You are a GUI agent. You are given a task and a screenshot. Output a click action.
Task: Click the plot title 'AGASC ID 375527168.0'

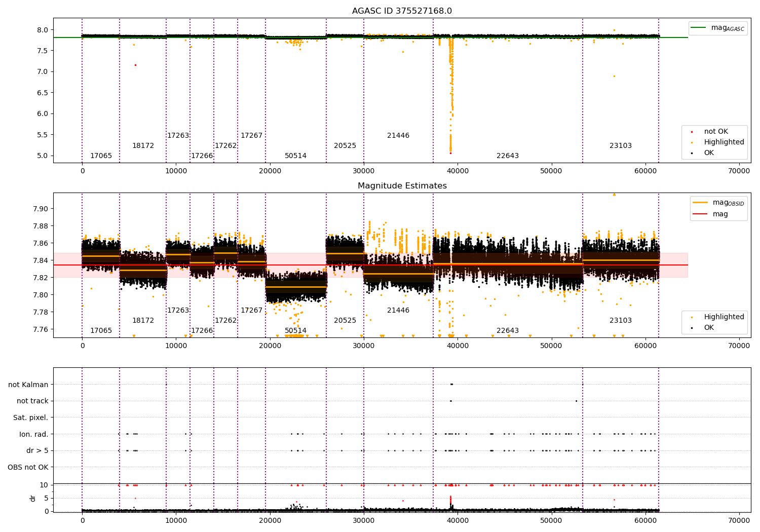(402, 11)
